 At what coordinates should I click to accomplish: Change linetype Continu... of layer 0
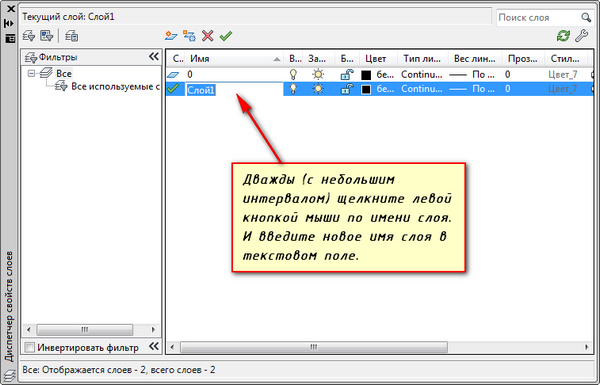pyautogui.click(x=422, y=74)
